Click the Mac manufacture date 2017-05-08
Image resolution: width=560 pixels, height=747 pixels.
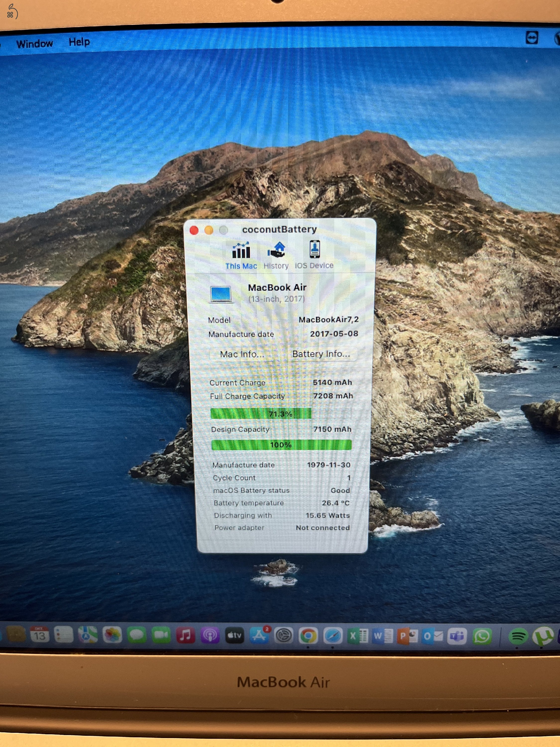click(x=334, y=334)
